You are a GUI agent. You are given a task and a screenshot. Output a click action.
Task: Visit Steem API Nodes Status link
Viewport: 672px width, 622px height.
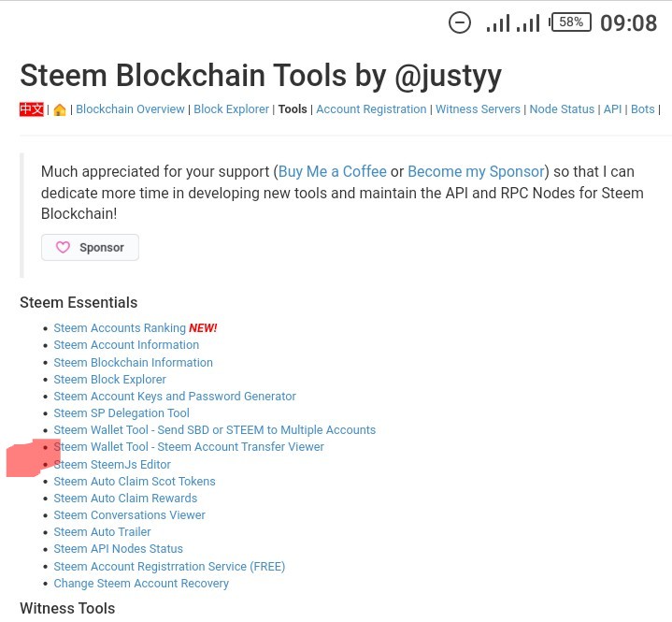tap(118, 549)
